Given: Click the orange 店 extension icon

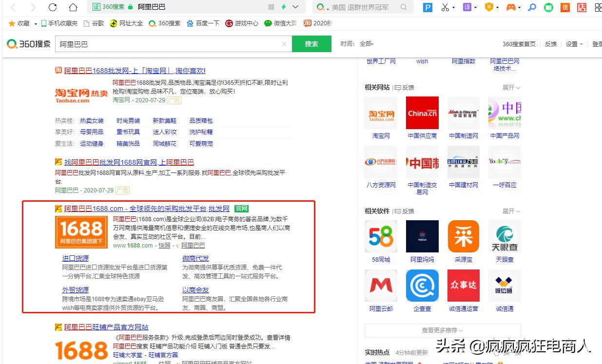Looking at the screenshot, I should tap(582, 7).
